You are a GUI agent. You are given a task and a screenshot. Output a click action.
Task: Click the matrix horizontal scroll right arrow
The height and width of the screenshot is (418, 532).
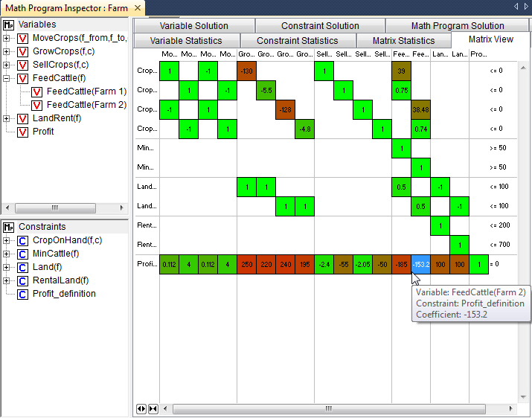click(x=511, y=409)
